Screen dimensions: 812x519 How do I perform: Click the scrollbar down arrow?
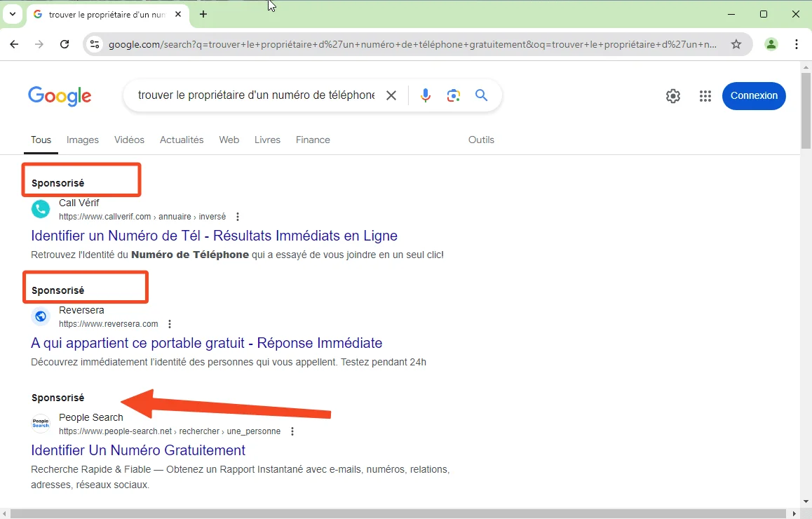(806, 501)
